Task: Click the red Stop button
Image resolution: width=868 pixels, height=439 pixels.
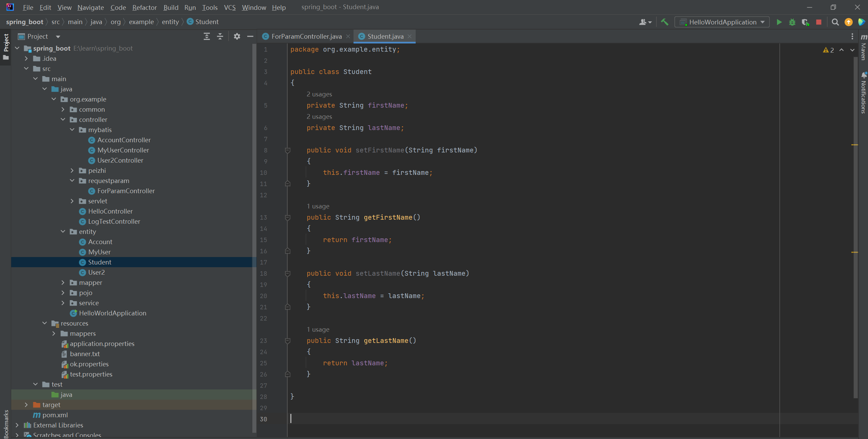Action: click(x=818, y=22)
